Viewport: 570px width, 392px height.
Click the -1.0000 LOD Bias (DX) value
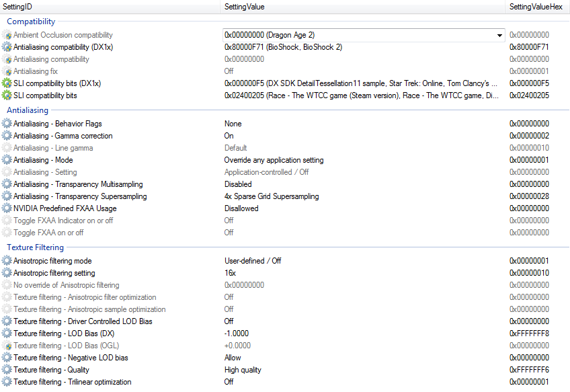(237, 334)
